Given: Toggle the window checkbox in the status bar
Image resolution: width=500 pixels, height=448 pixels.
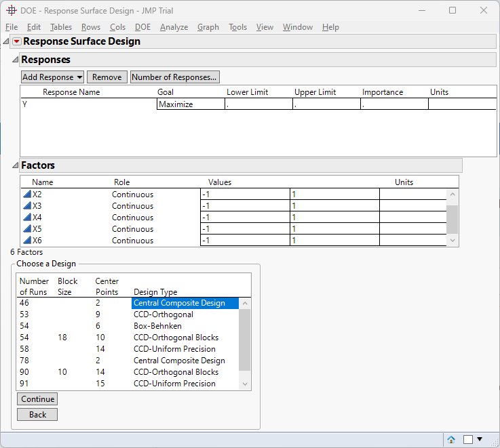Looking at the screenshot, I should [x=468, y=440].
